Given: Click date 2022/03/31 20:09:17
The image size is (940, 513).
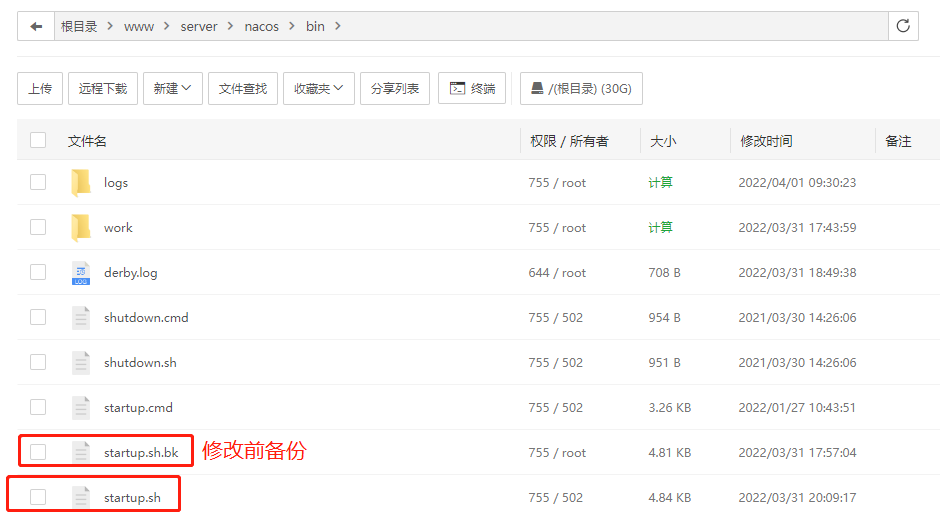Looking at the screenshot, I should 797,497.
